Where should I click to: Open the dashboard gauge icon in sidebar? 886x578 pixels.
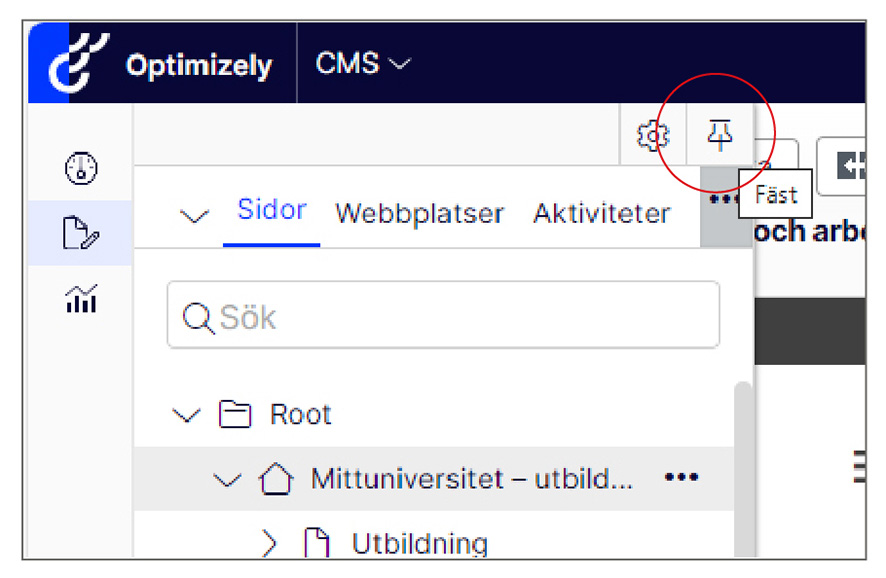(81, 168)
